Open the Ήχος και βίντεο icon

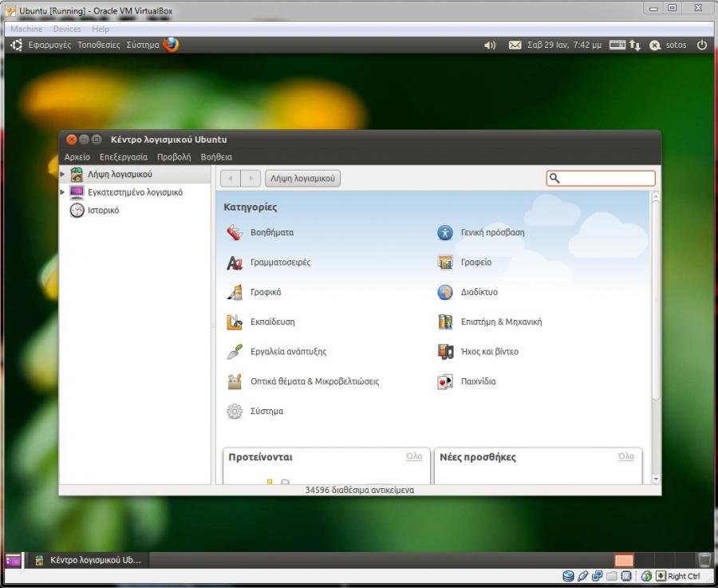click(x=445, y=352)
